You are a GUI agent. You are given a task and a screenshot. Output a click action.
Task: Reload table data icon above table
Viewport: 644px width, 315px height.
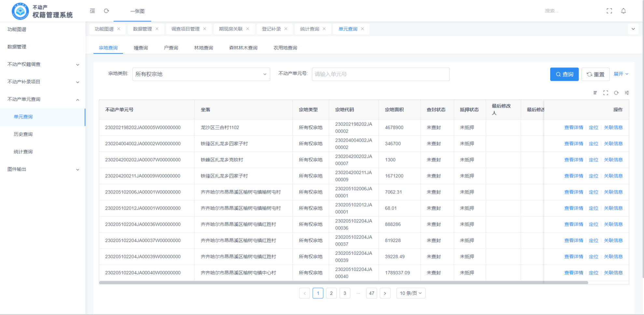coord(616,93)
